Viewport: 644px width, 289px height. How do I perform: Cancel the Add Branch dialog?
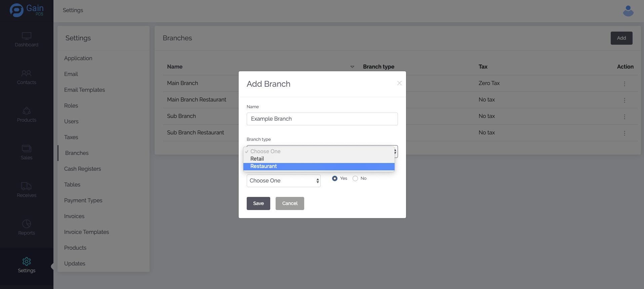290,203
